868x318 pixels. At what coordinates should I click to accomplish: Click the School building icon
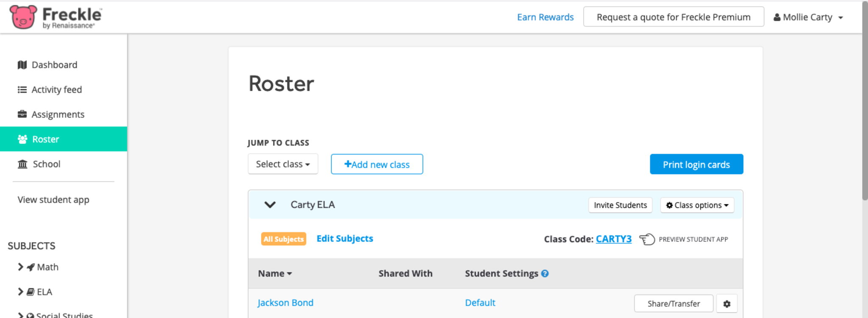coord(22,164)
